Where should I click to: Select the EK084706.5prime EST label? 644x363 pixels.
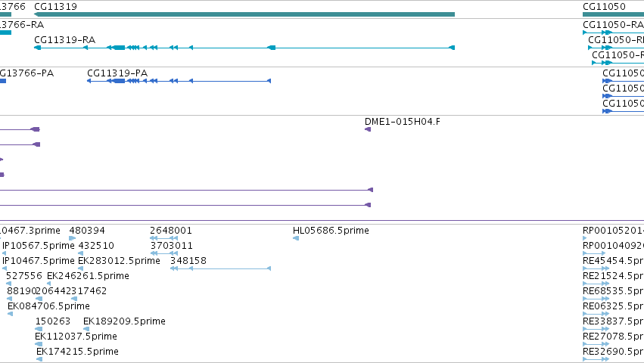(x=49, y=306)
